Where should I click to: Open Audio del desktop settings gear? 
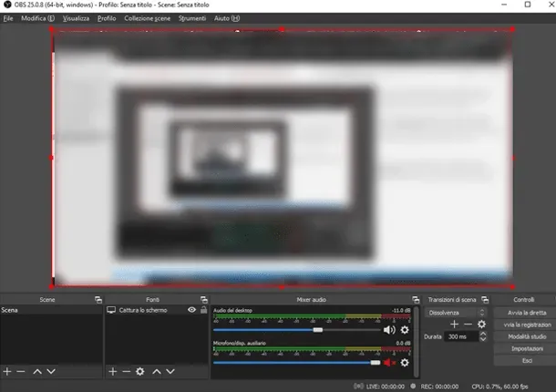point(406,330)
